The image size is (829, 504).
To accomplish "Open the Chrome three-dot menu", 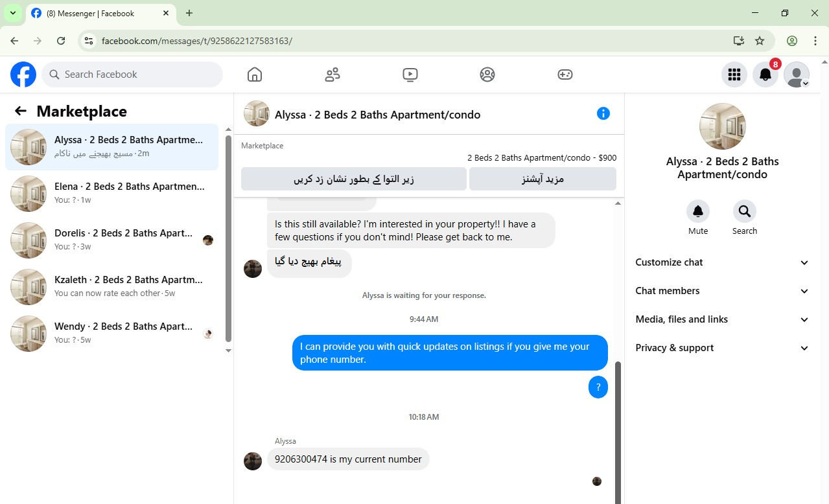I will click(815, 41).
